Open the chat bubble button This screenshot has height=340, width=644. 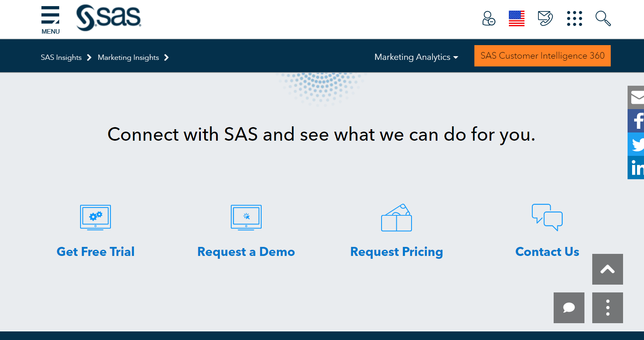tap(569, 308)
